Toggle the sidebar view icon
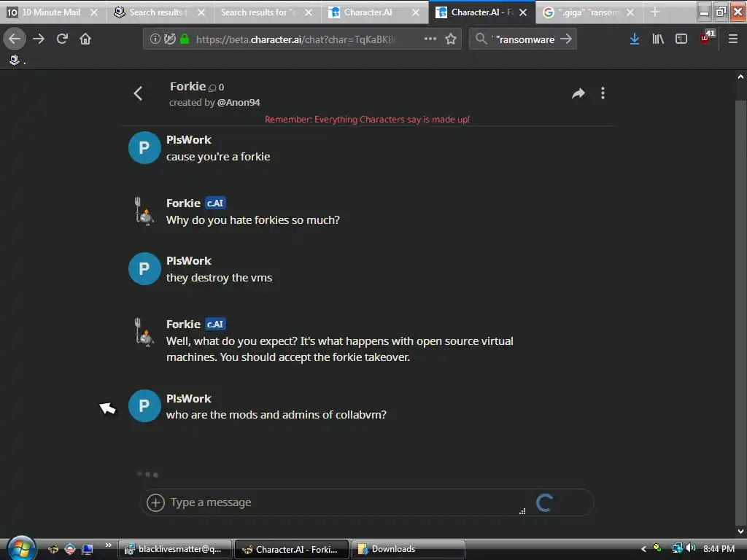The height and width of the screenshot is (560, 747). (681, 39)
